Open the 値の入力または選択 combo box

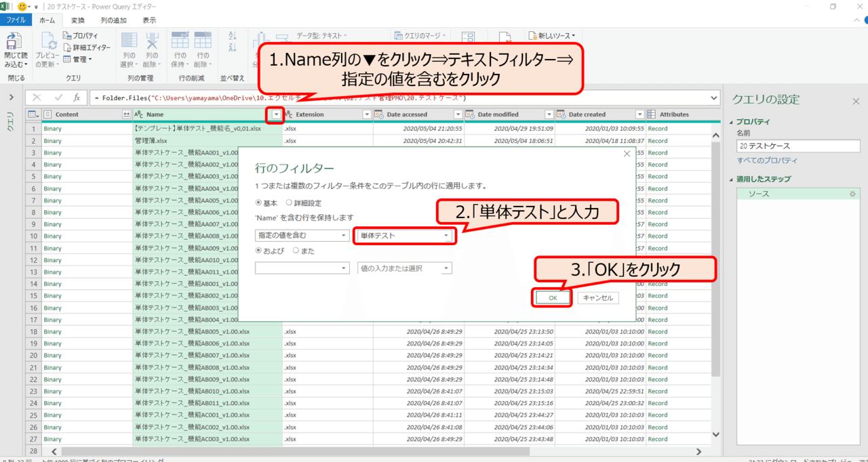(405, 268)
